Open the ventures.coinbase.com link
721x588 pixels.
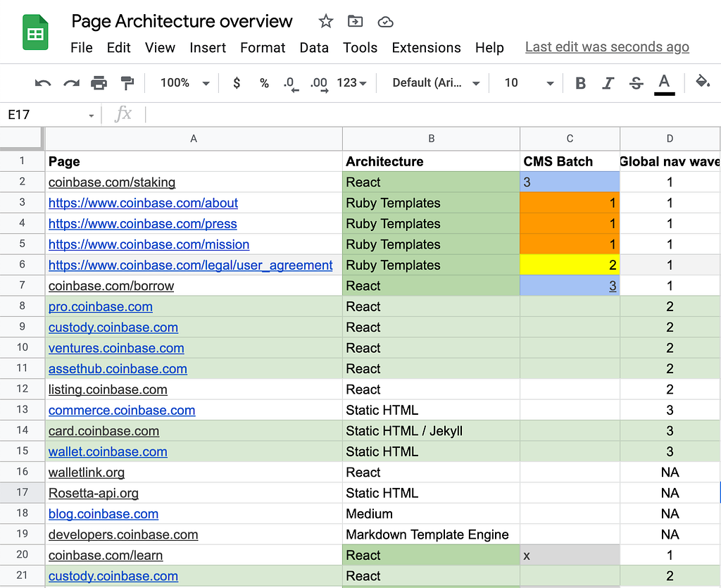point(116,348)
